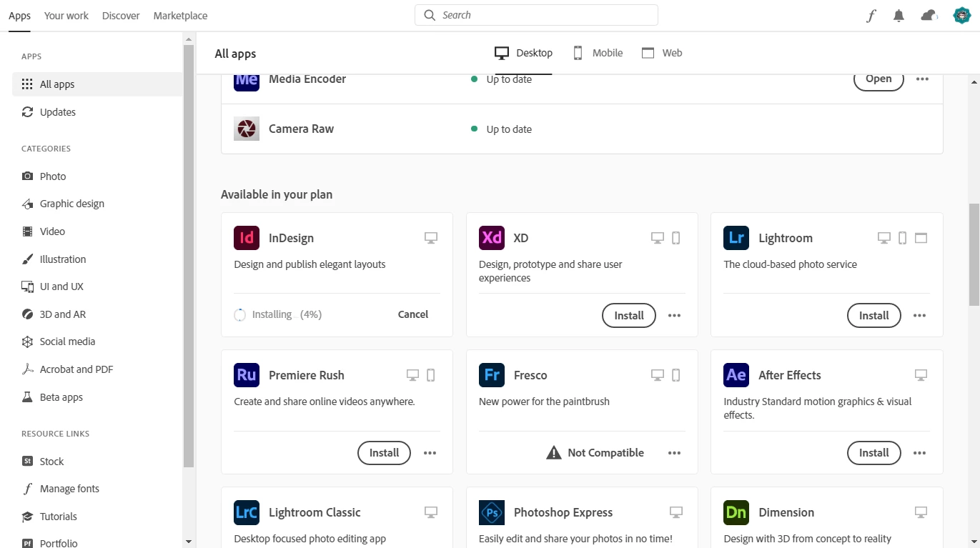Viewport: 980px width, 548px height.
Task: Open more options for Fresco
Action: pos(675,452)
